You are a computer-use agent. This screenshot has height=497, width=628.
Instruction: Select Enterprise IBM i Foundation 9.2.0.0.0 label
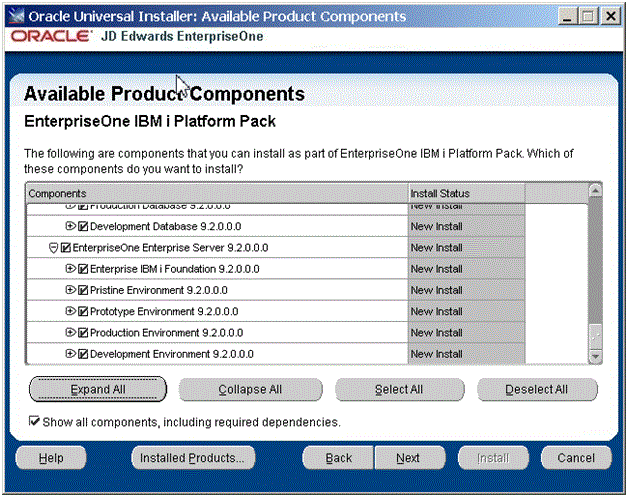tap(175, 269)
